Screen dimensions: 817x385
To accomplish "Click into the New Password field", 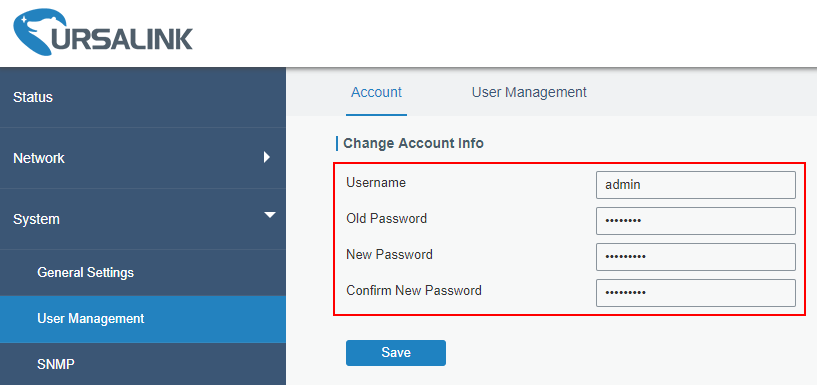I will point(696,257).
